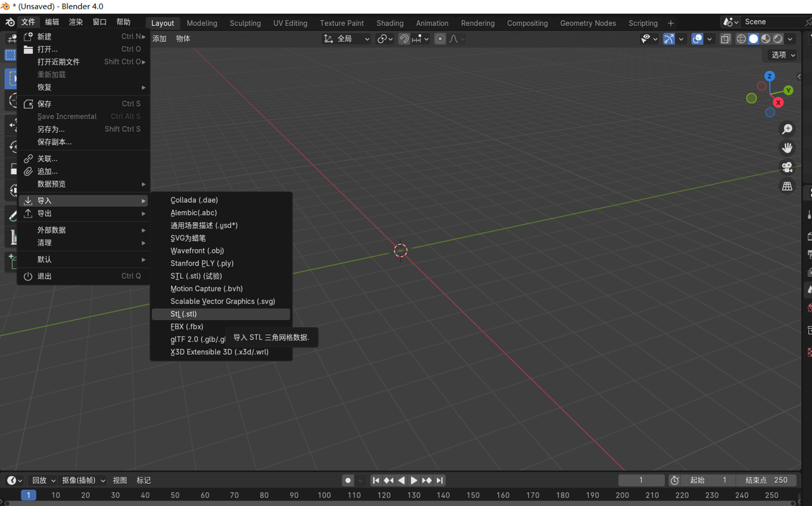Open object visibility/selectability dropdown
The width and height of the screenshot is (812, 506).
[649, 39]
